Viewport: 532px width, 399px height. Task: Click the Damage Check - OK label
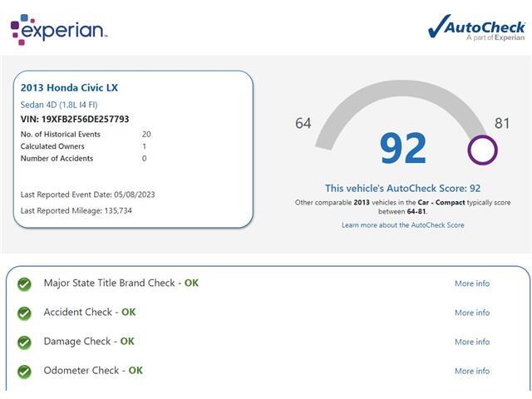tap(89, 342)
